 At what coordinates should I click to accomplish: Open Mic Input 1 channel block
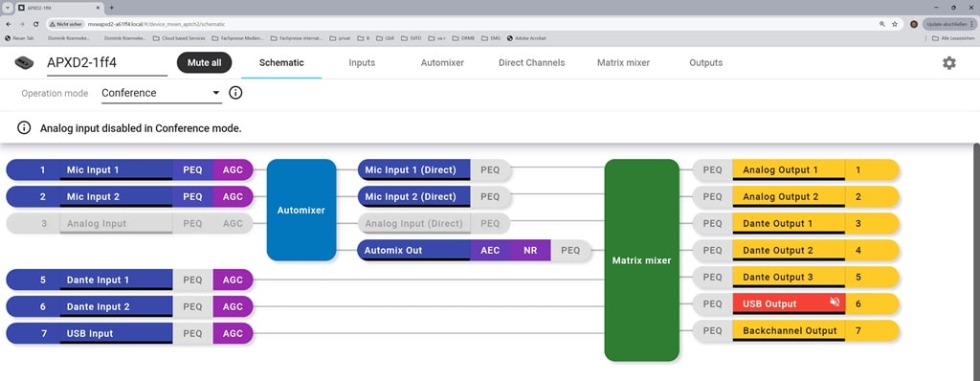116,169
